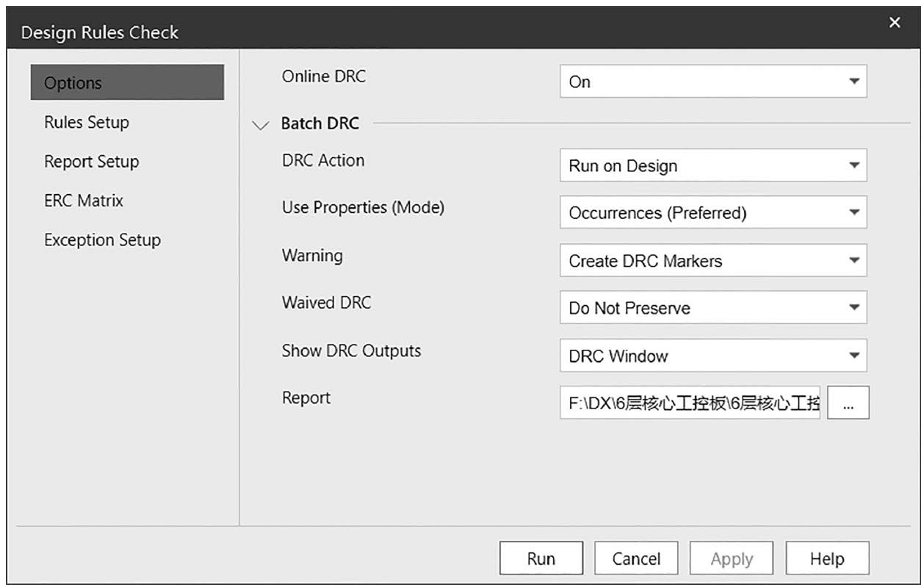Viewport: 924px width, 587px height.
Task: Open the Report Setup page
Action: 91,162
